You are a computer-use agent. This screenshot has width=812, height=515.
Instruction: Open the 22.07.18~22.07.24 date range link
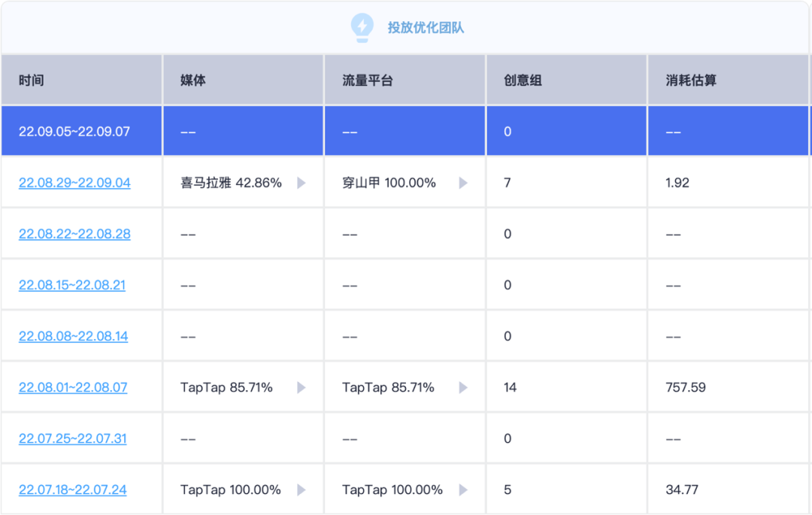point(72,490)
